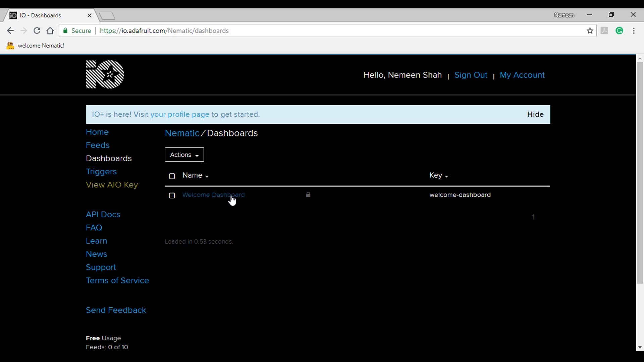Click the welcome-dashboard key text

point(460,195)
